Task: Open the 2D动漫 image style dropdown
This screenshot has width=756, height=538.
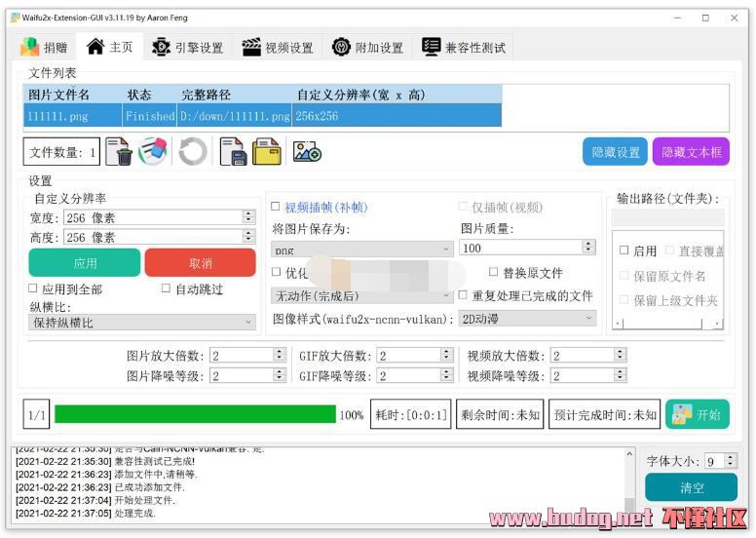Action: pos(527,319)
